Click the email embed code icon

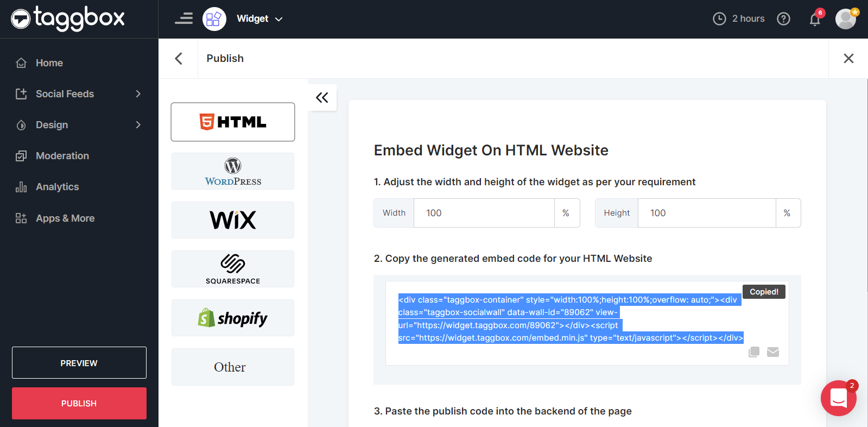[x=773, y=352]
